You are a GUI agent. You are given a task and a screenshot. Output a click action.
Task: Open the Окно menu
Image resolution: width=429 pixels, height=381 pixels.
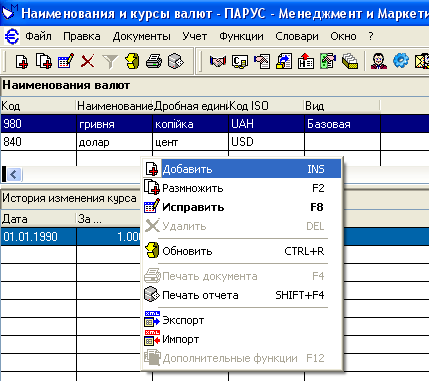[343, 36]
